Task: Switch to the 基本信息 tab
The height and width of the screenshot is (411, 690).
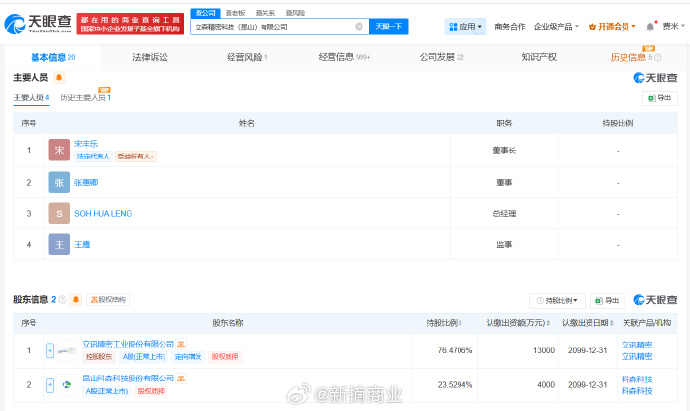Action: click(53, 58)
